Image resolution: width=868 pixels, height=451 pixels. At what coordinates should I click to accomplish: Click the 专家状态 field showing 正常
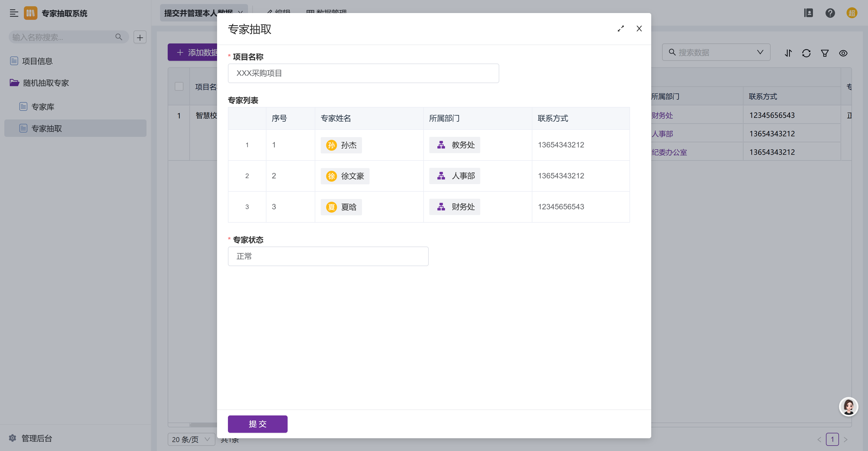pos(328,256)
